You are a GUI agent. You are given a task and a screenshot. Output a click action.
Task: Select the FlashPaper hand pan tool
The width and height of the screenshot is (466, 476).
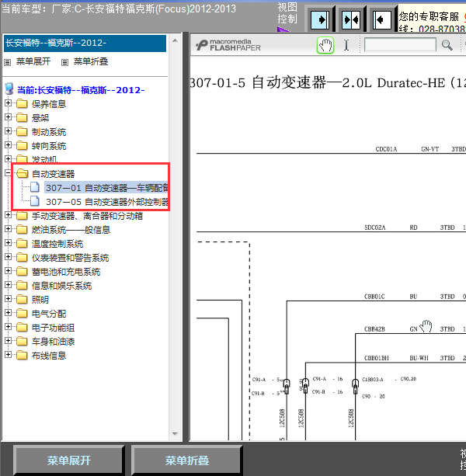(325, 46)
